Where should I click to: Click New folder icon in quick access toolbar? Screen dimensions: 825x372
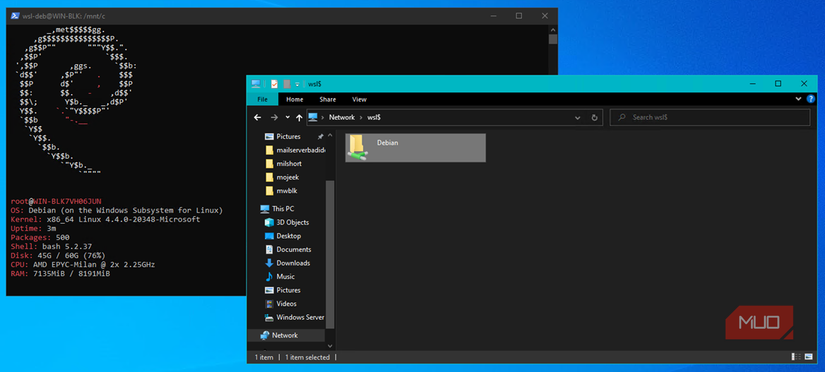tap(287, 84)
